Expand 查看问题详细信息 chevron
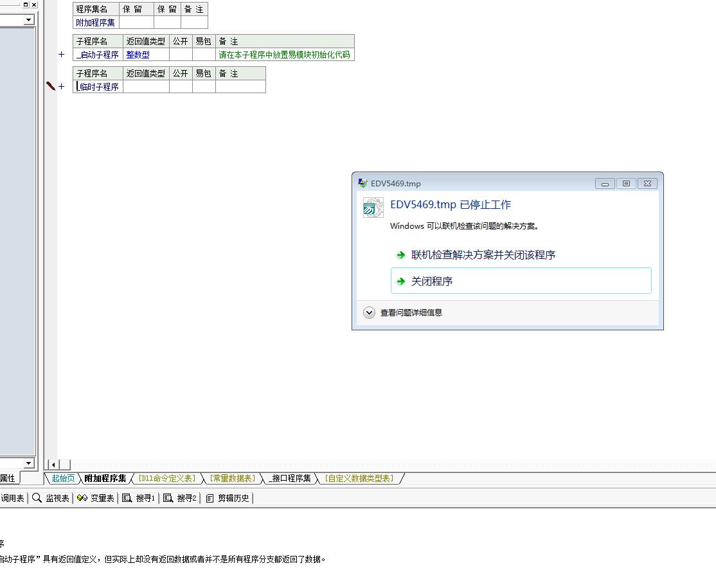The image size is (716, 588). 369,313
